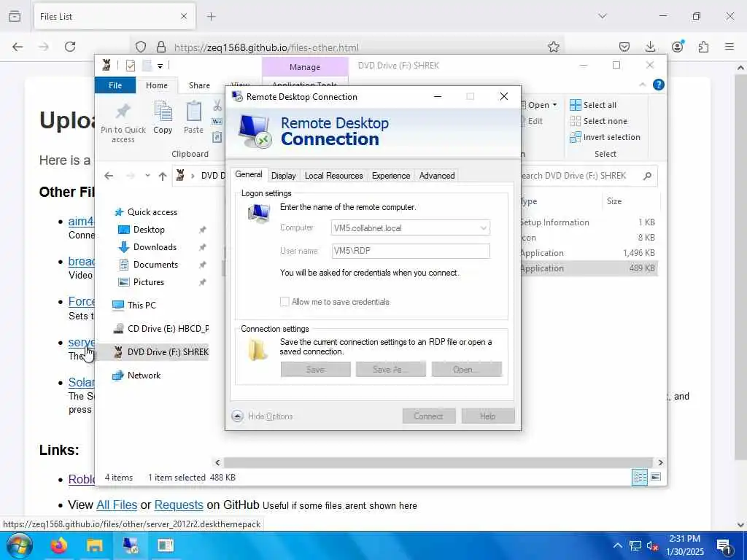
Task: Click Remote Desktop taskbar icon
Action: 130,545
